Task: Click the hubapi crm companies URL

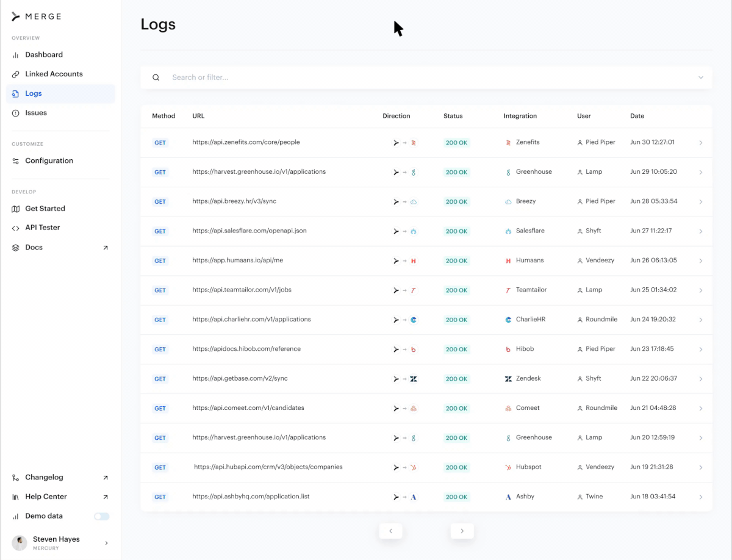Action: pos(268,467)
